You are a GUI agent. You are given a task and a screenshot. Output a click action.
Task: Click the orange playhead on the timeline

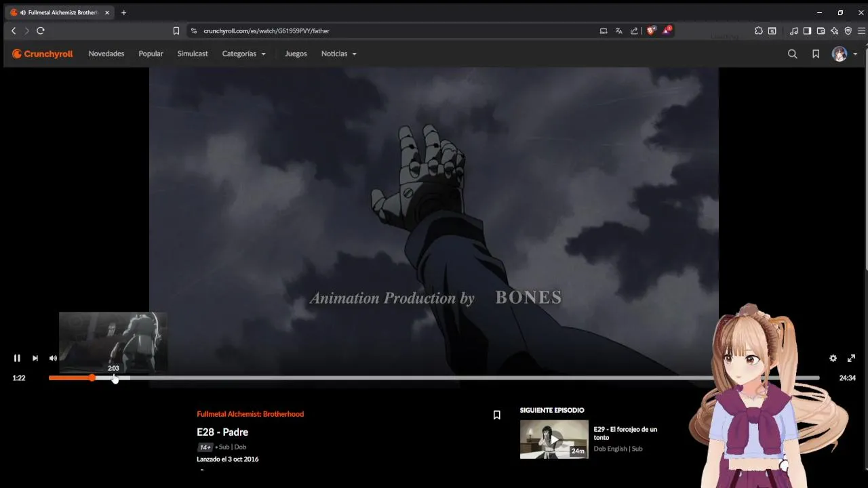pyautogui.click(x=92, y=378)
